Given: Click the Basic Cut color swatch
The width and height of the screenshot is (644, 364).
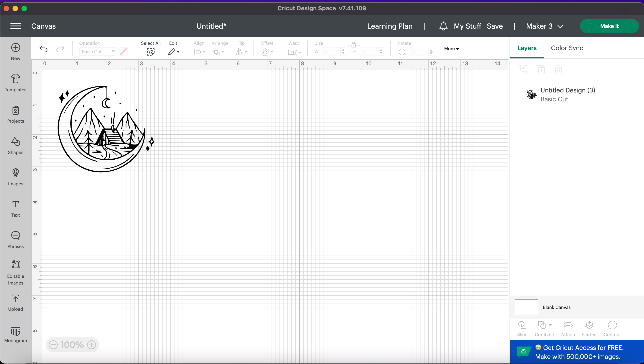Looking at the screenshot, I should pyautogui.click(x=123, y=51).
